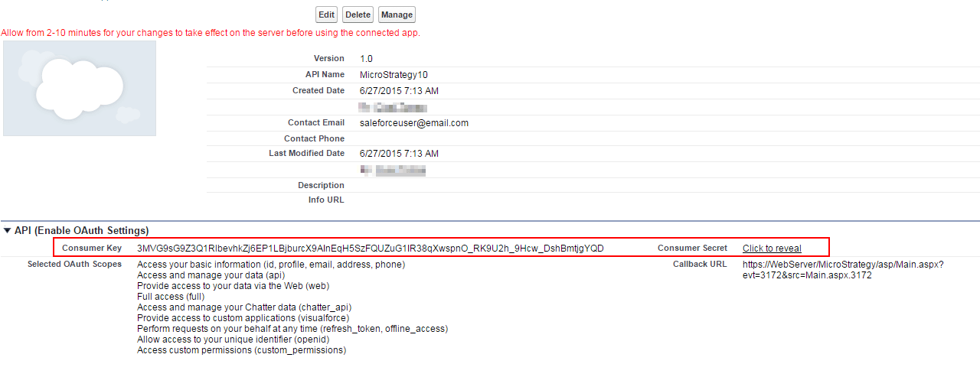Click the blurred user name under Created Date
Image resolution: width=980 pixels, height=377 pixels.
tap(393, 107)
